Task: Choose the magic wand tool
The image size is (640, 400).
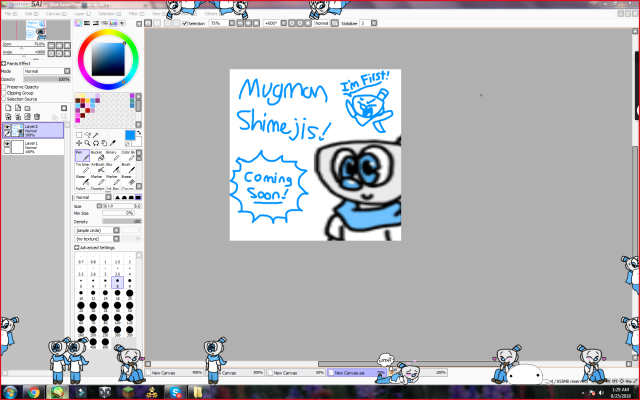Action: [96, 135]
